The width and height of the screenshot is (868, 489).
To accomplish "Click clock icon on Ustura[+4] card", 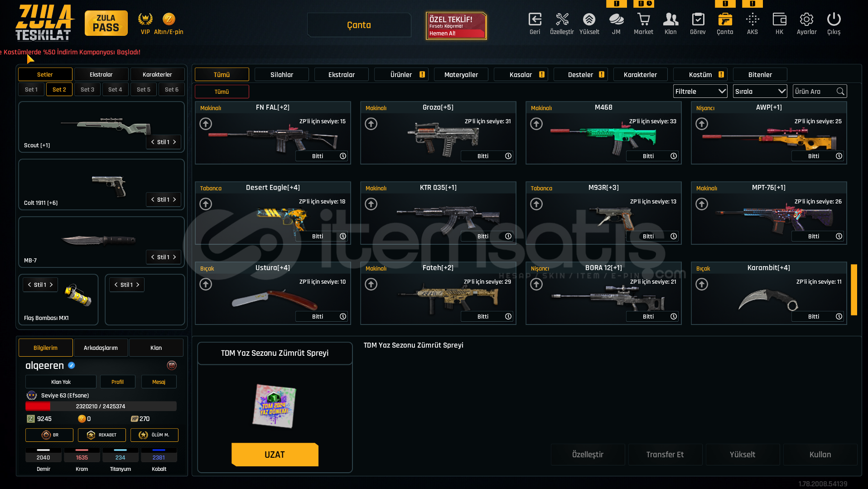I will point(343,316).
